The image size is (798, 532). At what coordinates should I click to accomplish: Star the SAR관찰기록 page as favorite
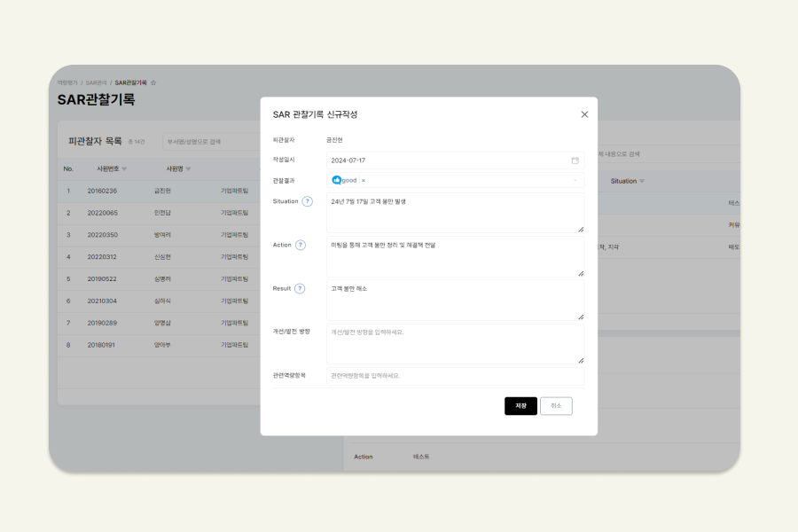[x=153, y=82]
